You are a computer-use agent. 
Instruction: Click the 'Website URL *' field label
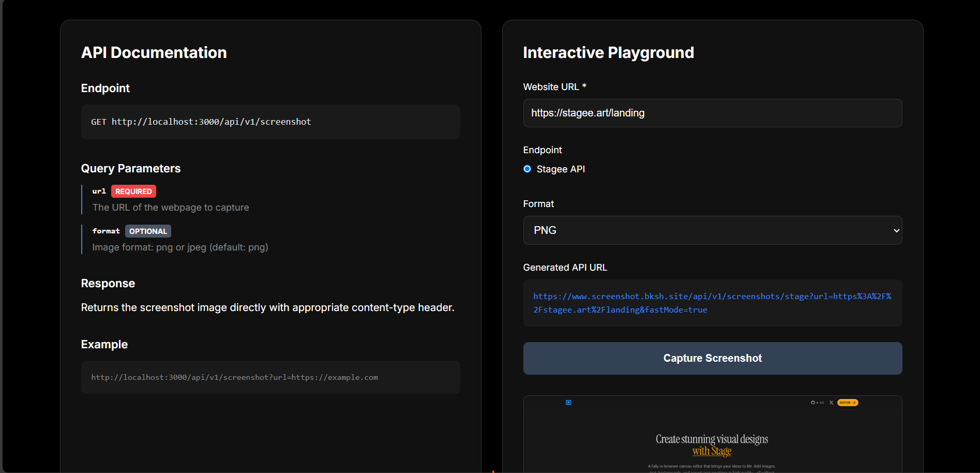pyautogui.click(x=554, y=87)
